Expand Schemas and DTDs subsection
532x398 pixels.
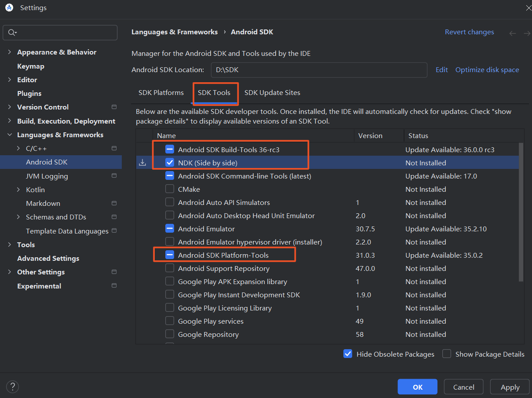pyautogui.click(x=18, y=217)
